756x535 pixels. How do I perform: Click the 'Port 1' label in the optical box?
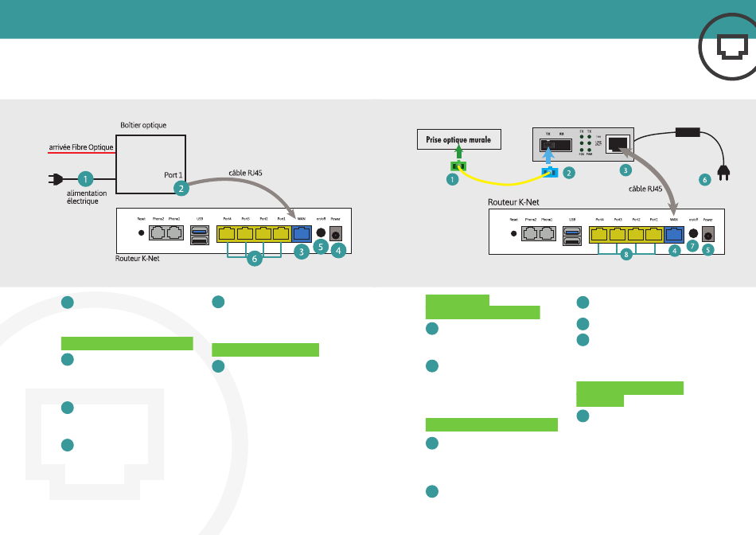[x=173, y=174]
